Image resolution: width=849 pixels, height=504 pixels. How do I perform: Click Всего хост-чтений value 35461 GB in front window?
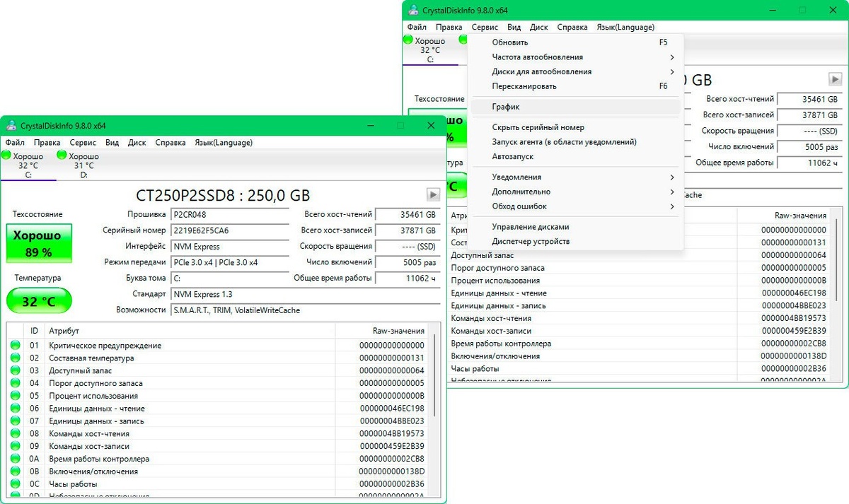[x=408, y=214]
